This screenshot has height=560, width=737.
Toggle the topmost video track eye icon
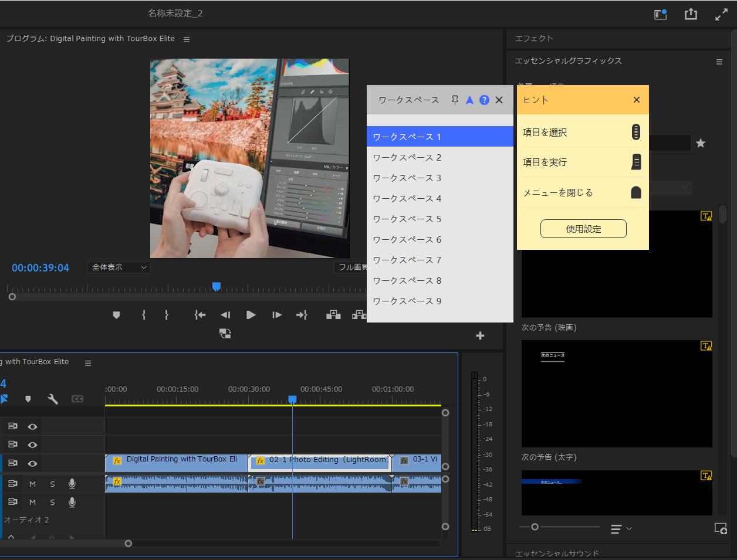pyautogui.click(x=33, y=427)
